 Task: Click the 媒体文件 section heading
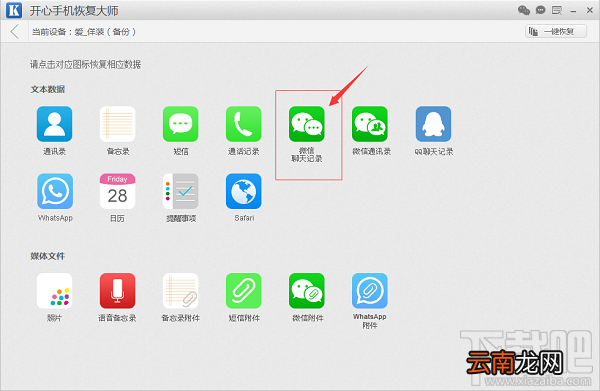click(x=48, y=256)
